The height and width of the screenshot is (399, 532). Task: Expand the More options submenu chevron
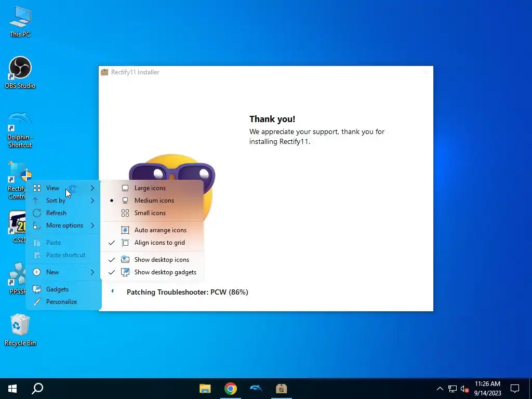(x=92, y=225)
